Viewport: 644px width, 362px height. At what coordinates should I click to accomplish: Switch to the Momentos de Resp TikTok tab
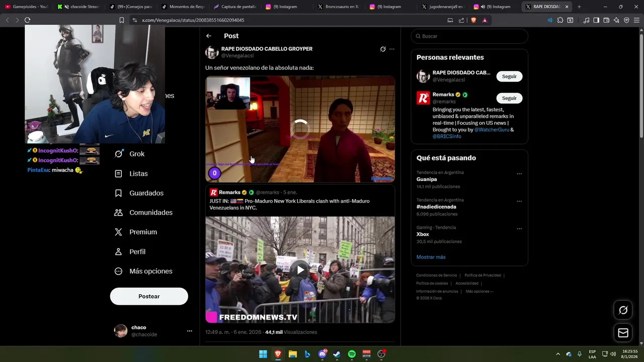(x=183, y=7)
